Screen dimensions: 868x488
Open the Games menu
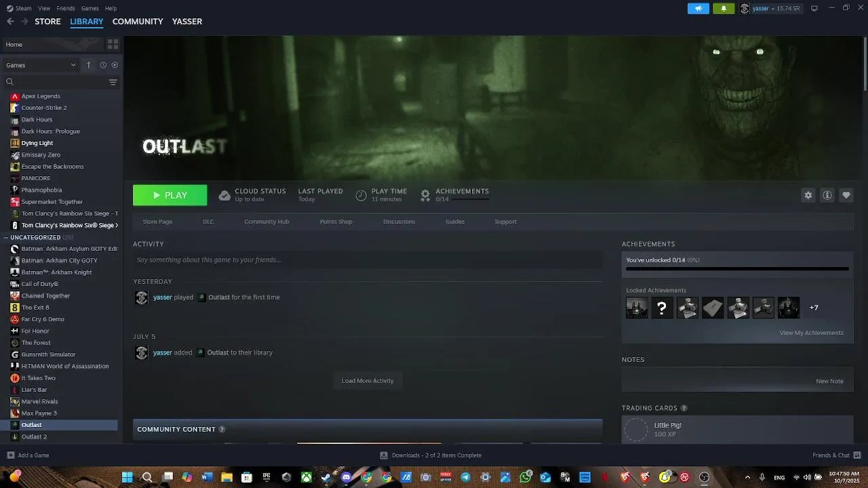point(90,8)
